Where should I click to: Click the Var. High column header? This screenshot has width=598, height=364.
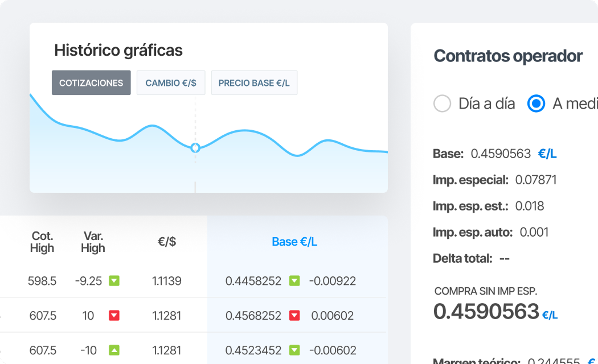point(93,242)
